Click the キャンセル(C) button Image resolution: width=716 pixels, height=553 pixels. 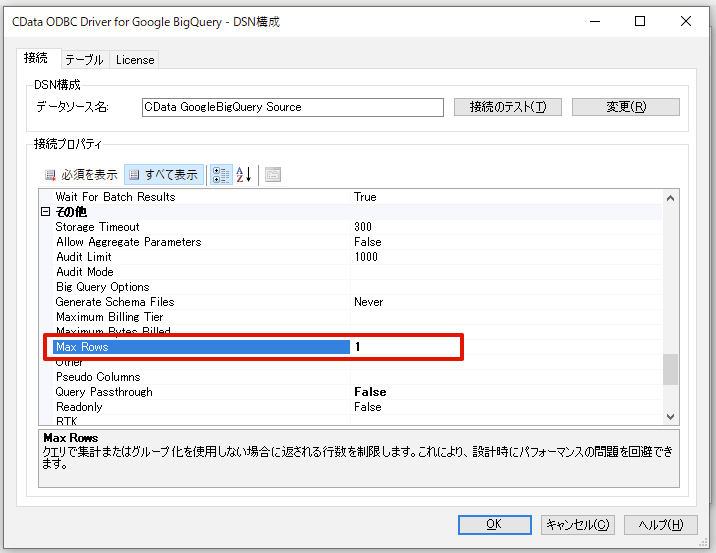[578, 525]
